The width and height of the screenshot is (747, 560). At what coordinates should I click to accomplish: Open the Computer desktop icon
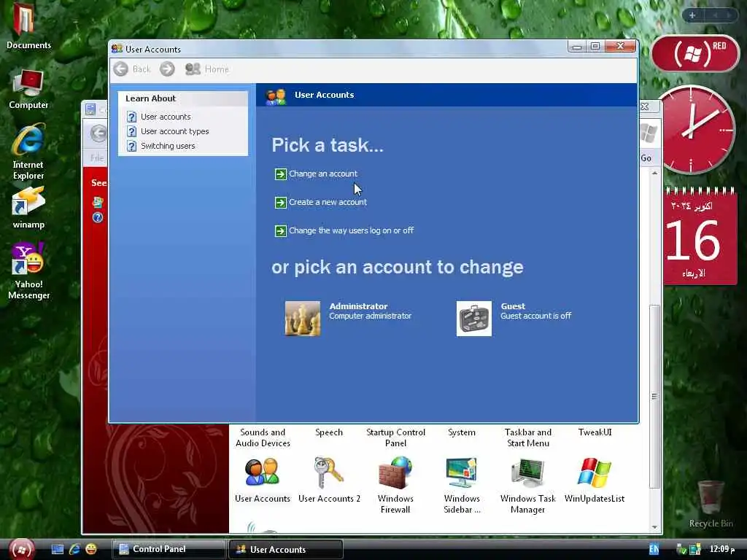(28, 90)
